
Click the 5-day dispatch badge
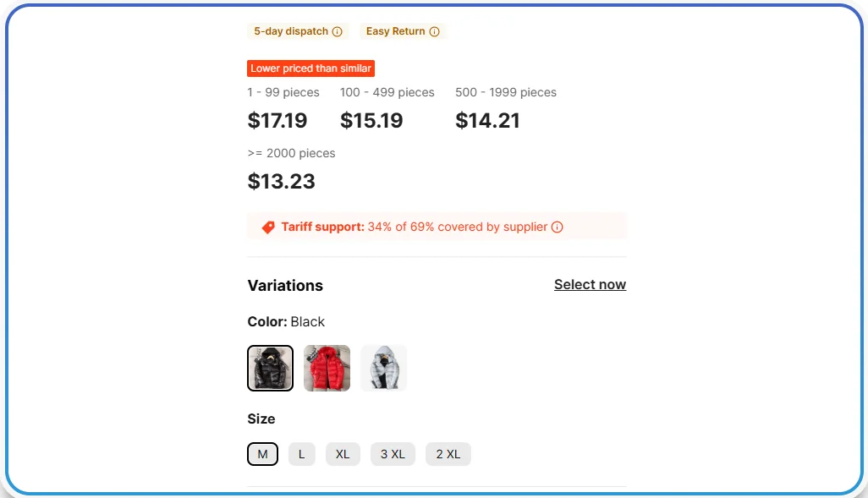[x=292, y=31]
